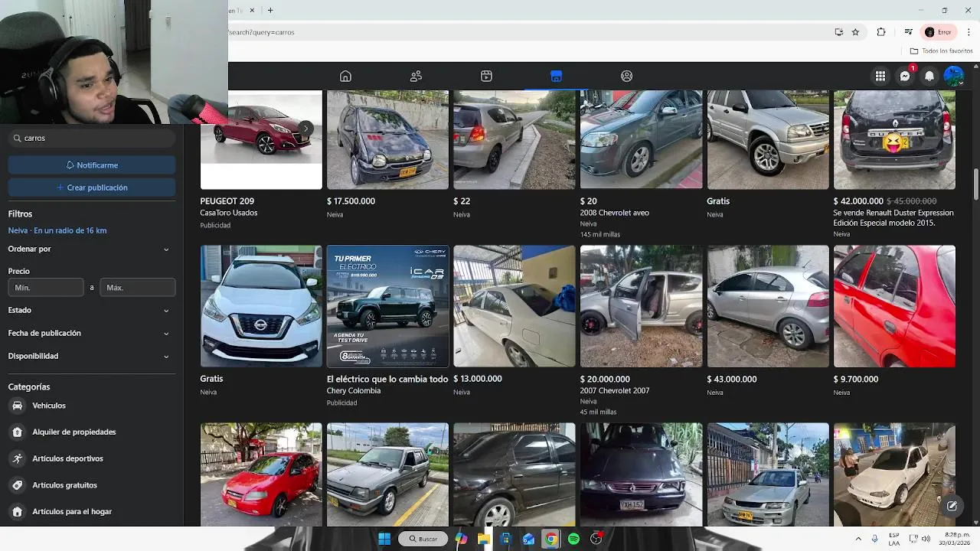Click the new message compose icon

pos(952,506)
